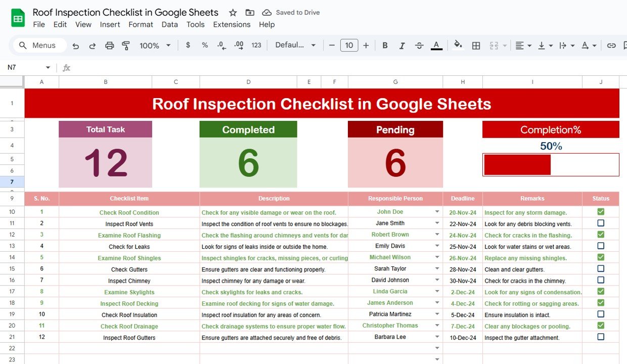Viewport: 627px width, 364px height.
Task: Click the print icon
Action: 110,45
